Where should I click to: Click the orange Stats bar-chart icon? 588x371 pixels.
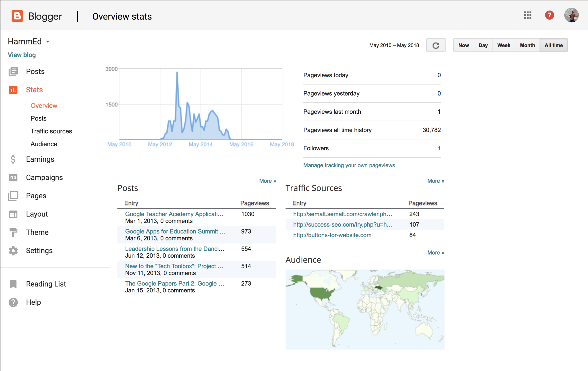coord(13,90)
